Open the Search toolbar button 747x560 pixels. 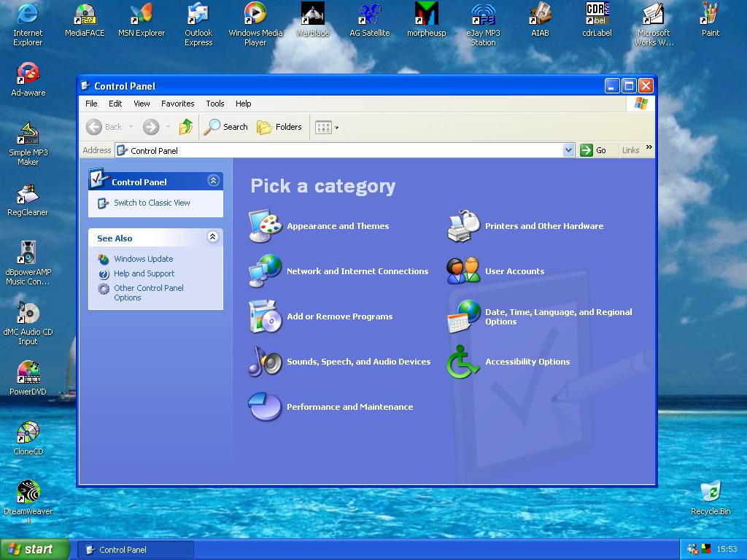coord(226,127)
